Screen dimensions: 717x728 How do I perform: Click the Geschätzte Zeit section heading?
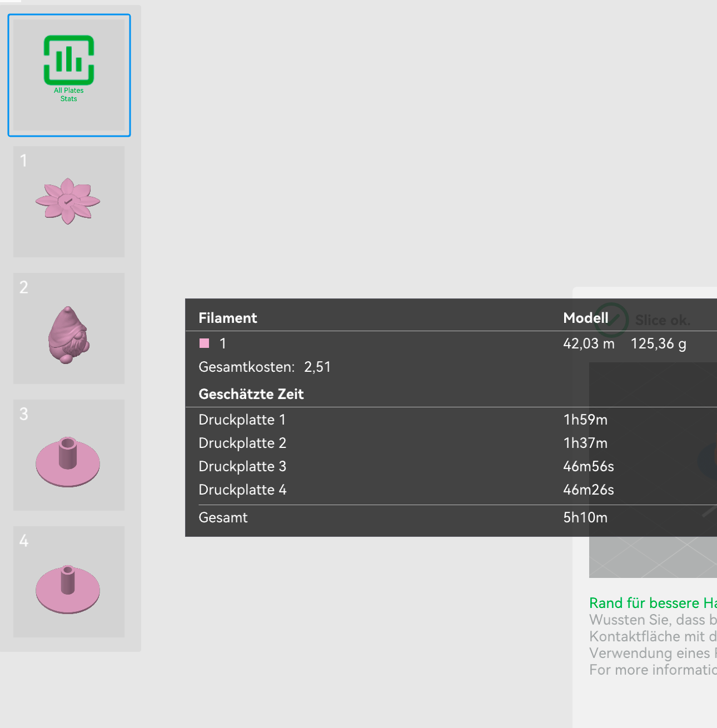(x=251, y=394)
